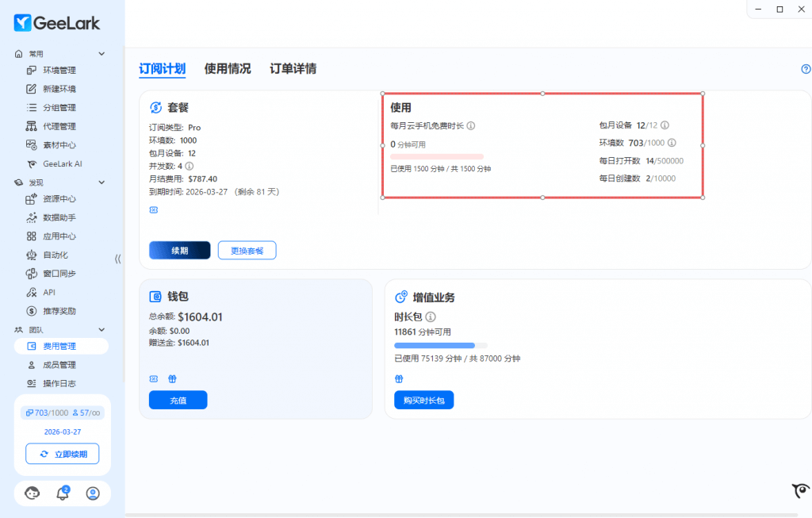Screen dimensions: 812x518
Task: Click the info icon beside 每月云手机免费时长
Action: point(471,125)
